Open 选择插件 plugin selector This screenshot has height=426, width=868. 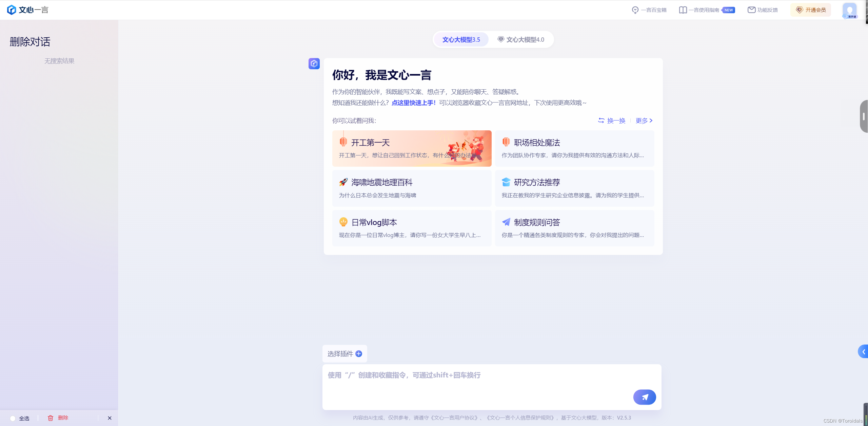[x=345, y=354]
